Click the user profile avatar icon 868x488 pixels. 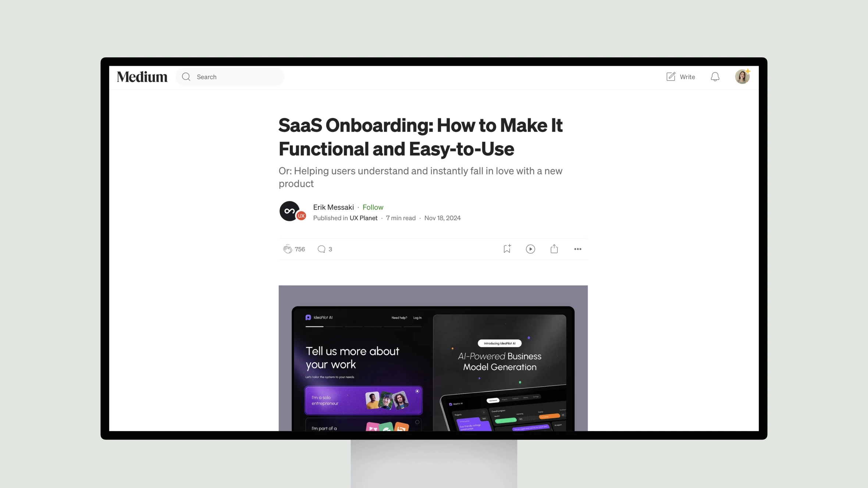[743, 76]
